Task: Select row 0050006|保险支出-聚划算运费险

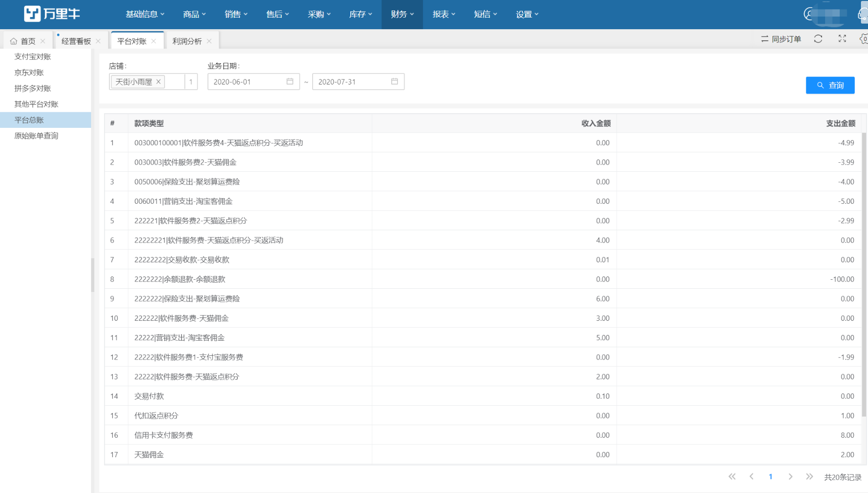Action: (x=483, y=182)
